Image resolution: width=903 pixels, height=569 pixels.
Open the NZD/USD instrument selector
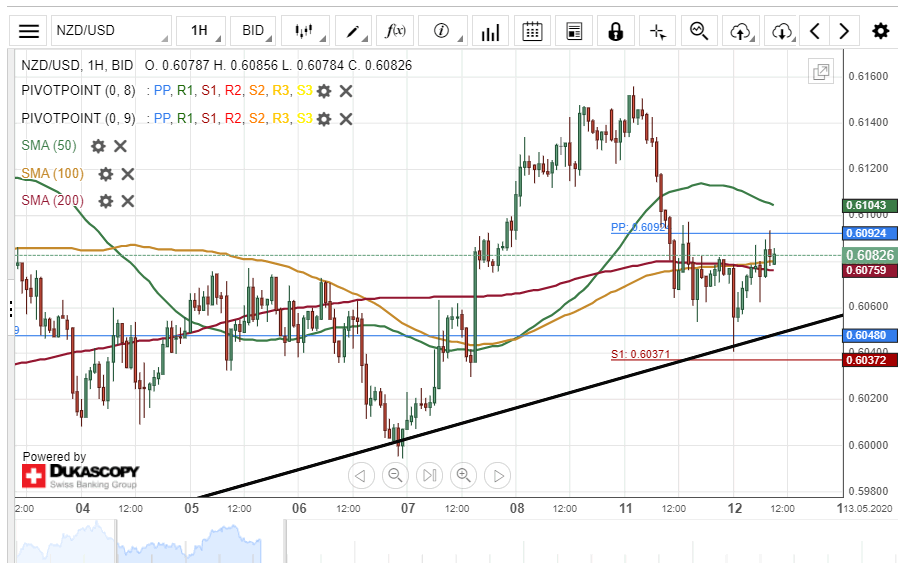(x=111, y=31)
